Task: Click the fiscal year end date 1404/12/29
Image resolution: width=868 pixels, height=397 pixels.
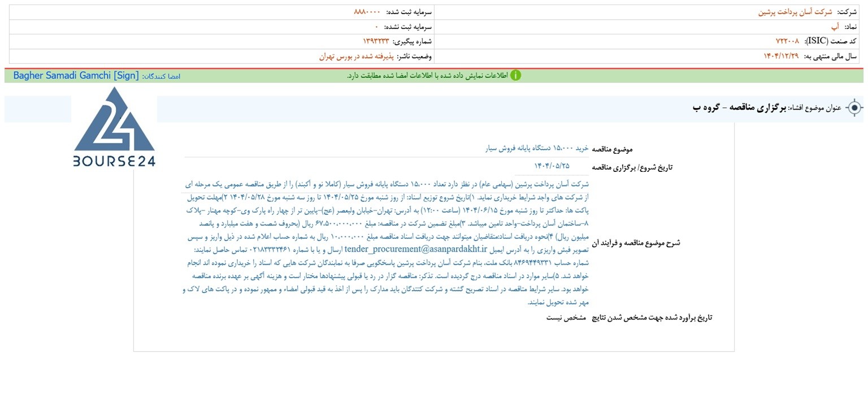Action: point(783,56)
